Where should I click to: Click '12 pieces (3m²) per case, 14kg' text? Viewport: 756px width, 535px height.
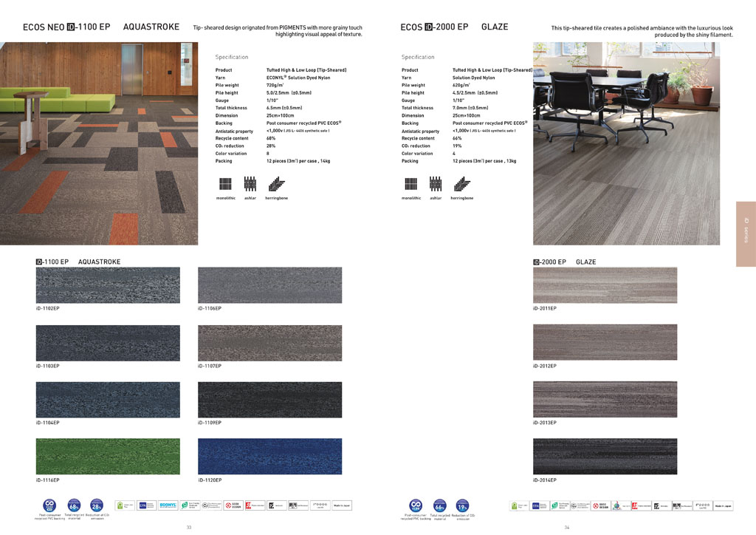tap(298, 161)
